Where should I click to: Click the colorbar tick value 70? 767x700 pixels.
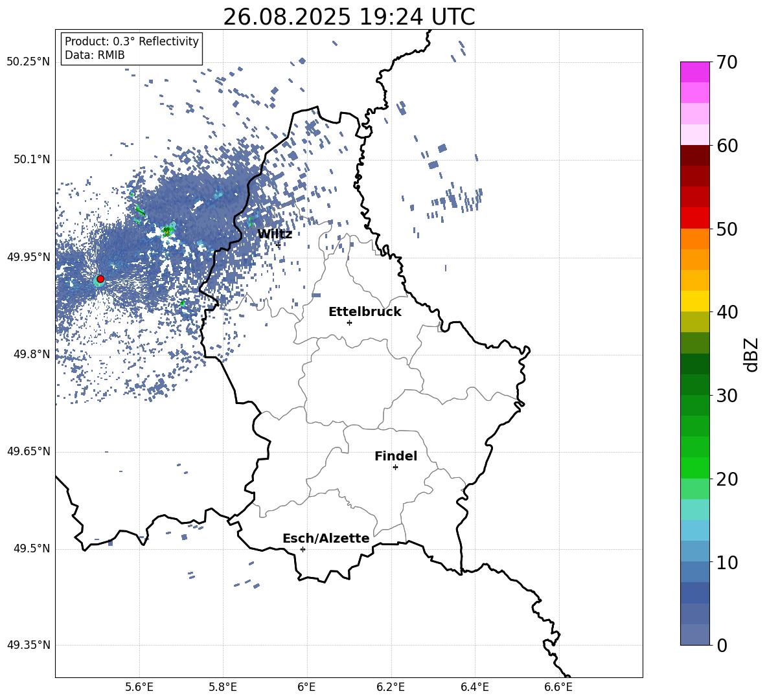coord(727,63)
